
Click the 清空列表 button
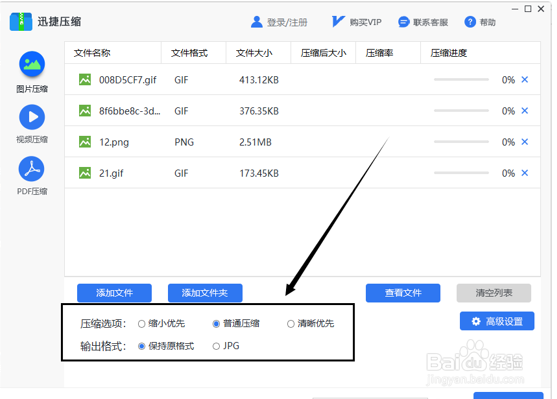[x=494, y=293]
